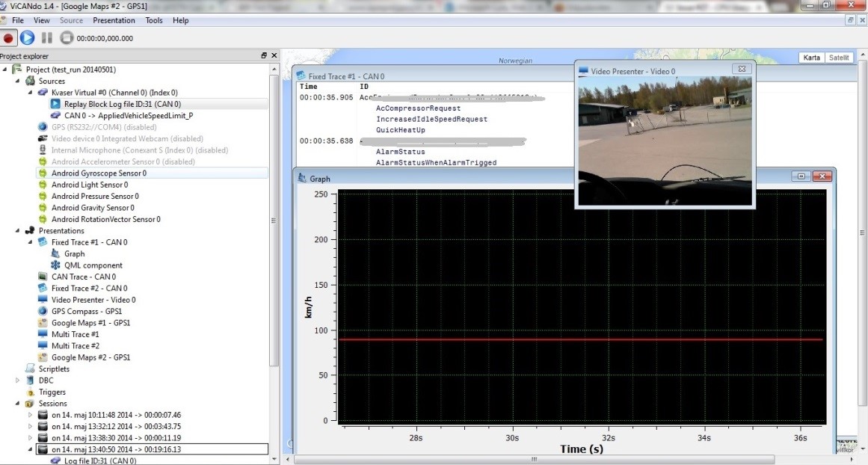Image resolution: width=868 pixels, height=465 pixels.
Task: Open the Presentation menu
Action: [x=114, y=20]
